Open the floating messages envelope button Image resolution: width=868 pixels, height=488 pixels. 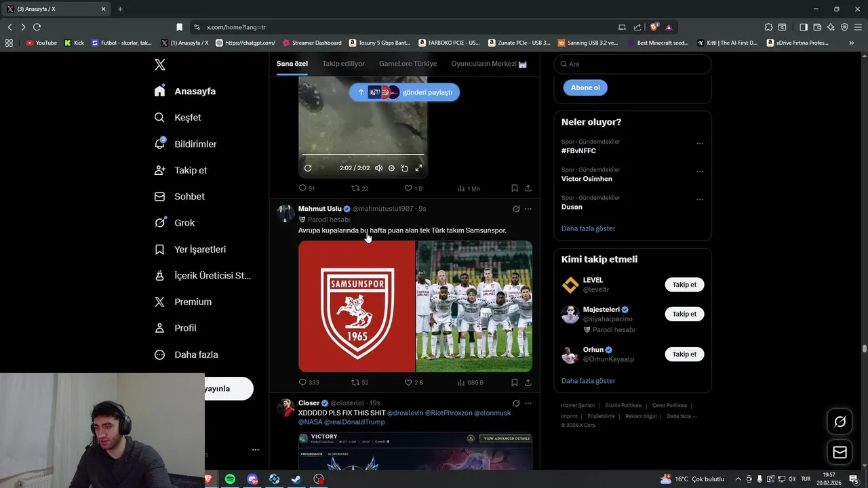[840, 452]
